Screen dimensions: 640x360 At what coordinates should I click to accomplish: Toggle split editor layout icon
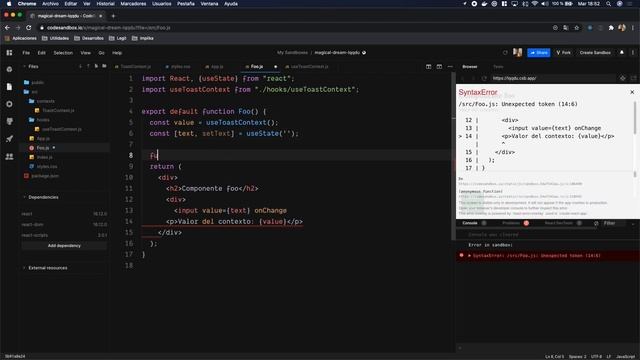tap(429, 67)
